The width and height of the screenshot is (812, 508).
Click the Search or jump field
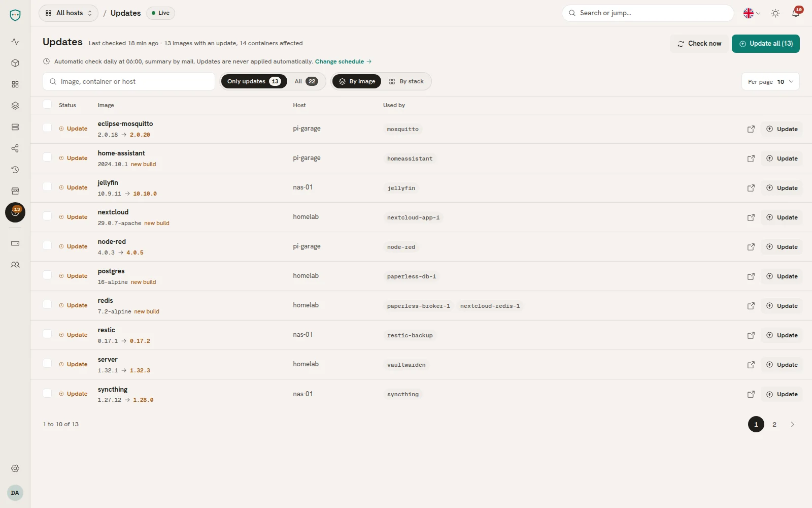point(648,13)
